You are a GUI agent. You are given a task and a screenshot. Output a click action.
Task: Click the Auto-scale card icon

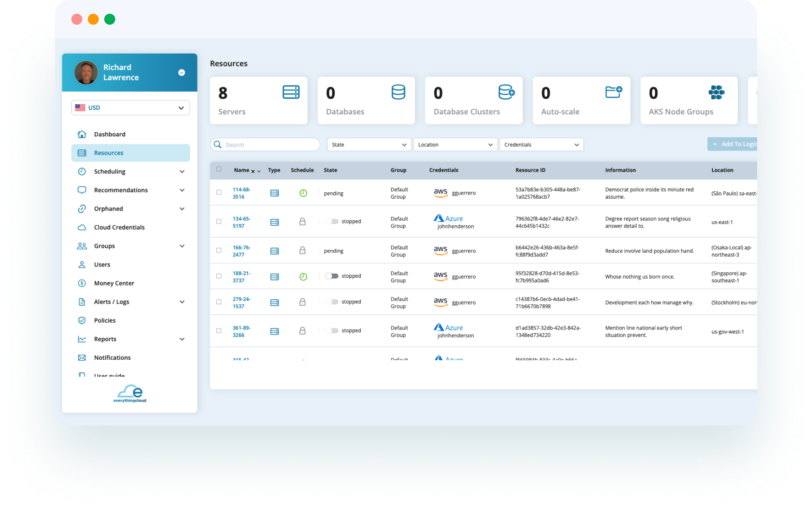click(614, 92)
